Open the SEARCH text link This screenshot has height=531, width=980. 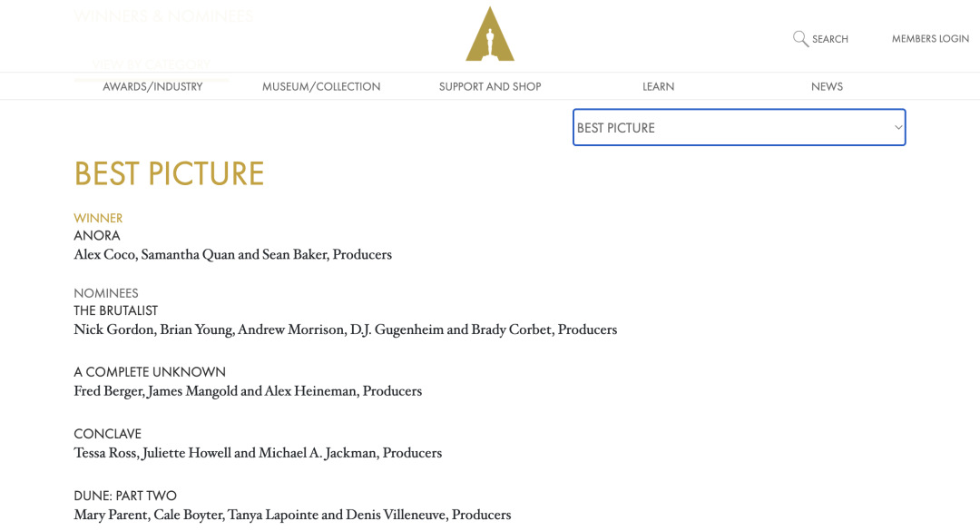coord(830,39)
